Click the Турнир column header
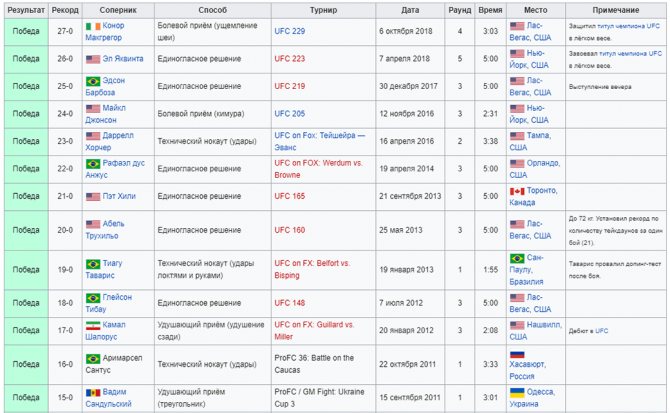 (323, 10)
